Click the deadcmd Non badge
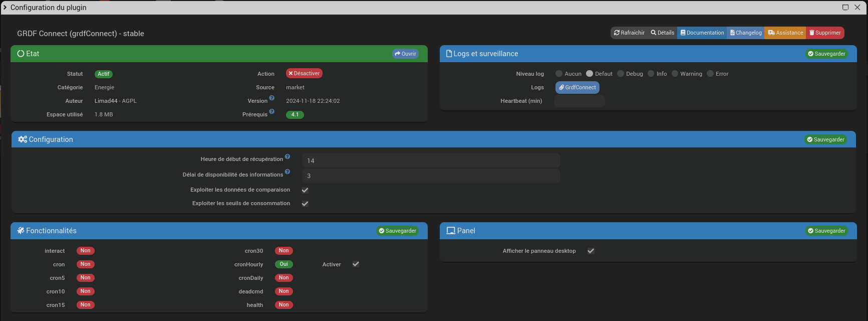The height and width of the screenshot is (321, 868). tap(284, 291)
